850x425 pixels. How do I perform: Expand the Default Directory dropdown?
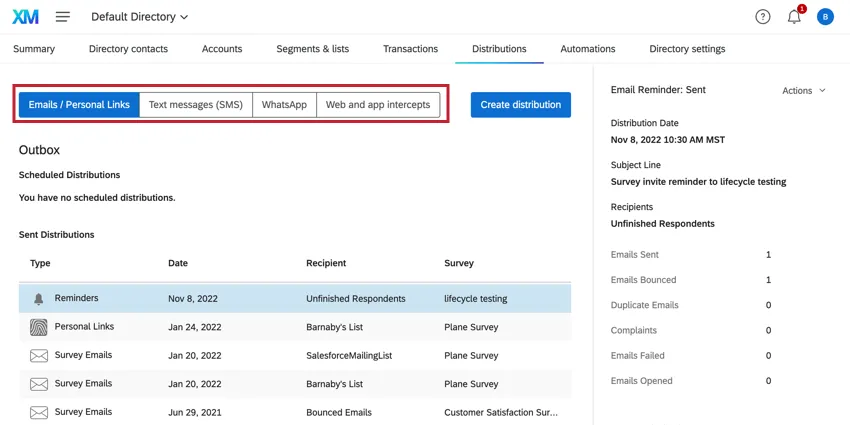click(x=139, y=17)
